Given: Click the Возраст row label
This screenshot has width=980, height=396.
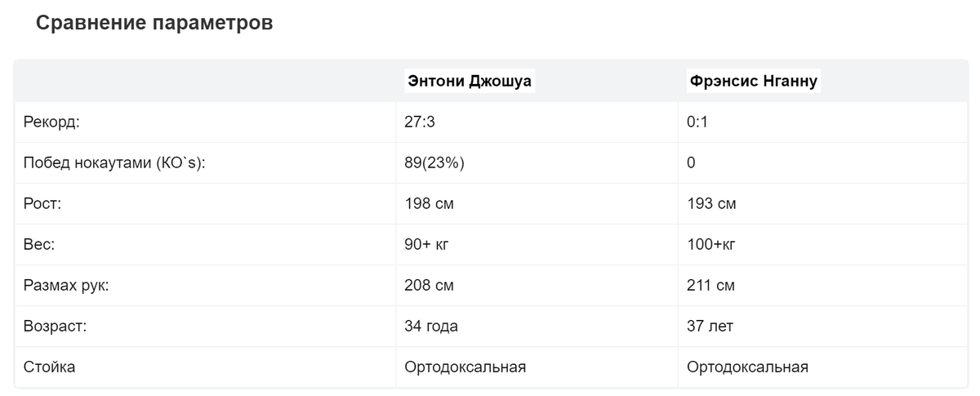Looking at the screenshot, I should pos(55,327).
